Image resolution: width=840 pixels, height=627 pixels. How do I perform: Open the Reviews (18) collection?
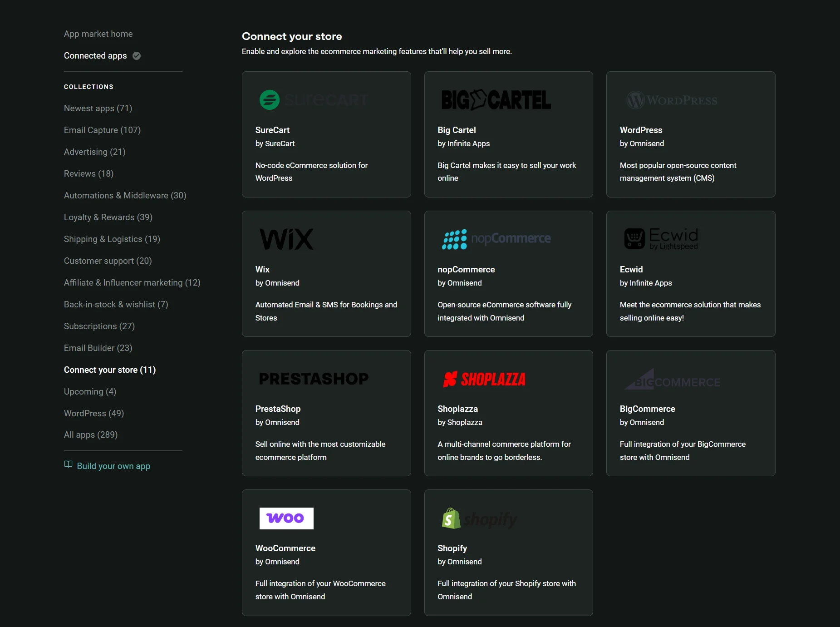pyautogui.click(x=89, y=174)
